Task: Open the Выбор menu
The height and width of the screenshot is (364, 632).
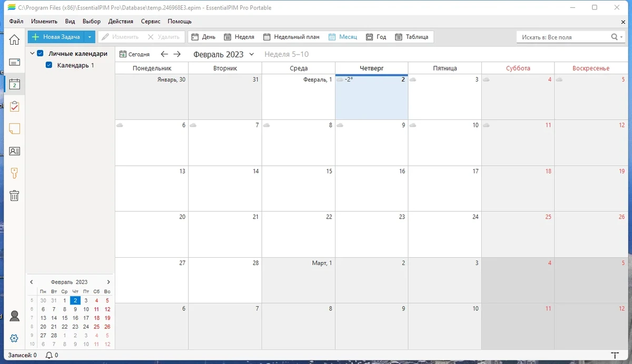Action: tap(92, 22)
